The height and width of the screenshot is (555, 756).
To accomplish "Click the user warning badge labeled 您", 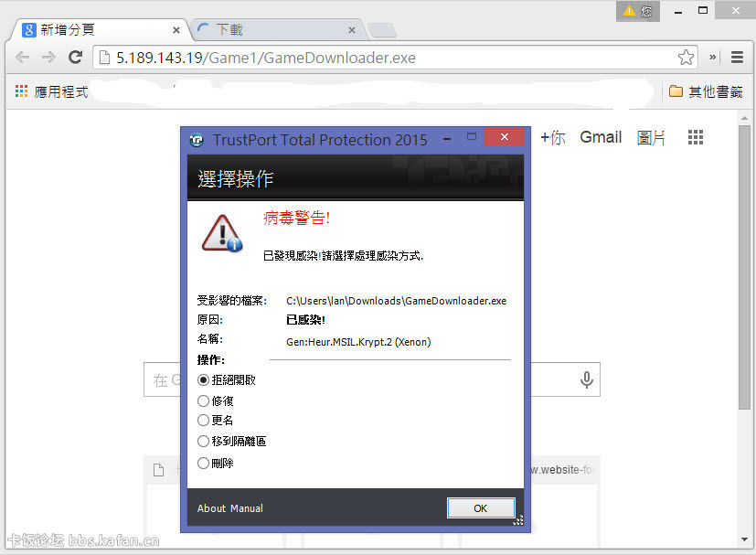I will (x=637, y=11).
